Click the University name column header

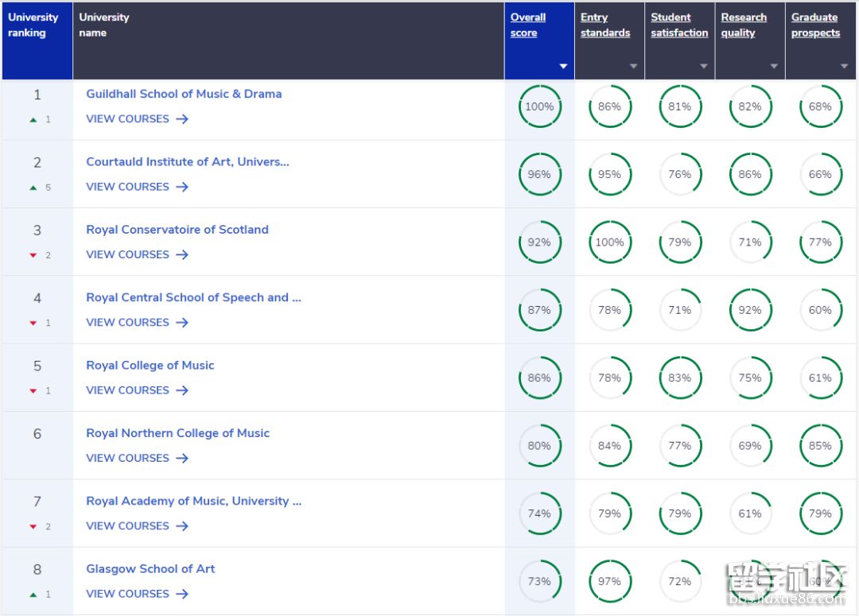[x=288, y=41]
